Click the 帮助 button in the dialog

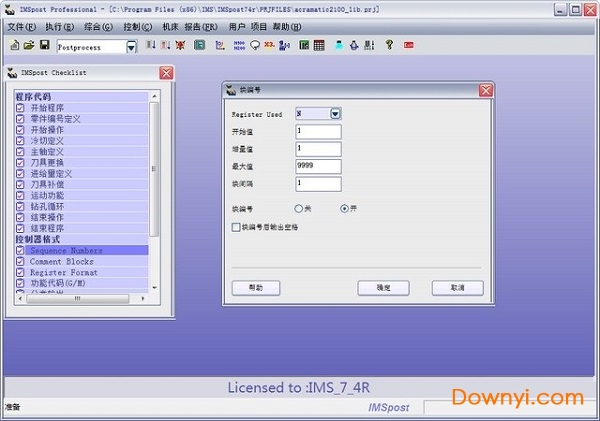pyautogui.click(x=256, y=288)
